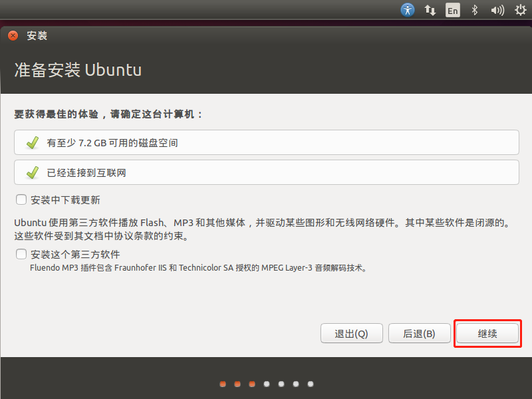Click the 已经连接到互联网 row
Viewport: 532px width, 399px height.
267,172
